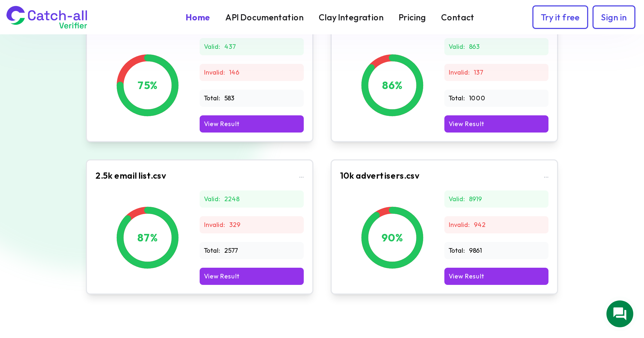Viewport: 644px width, 338px height.
Task: Expand the ellipsis menu beside 10k advertisers.csv
Action: 546,177
